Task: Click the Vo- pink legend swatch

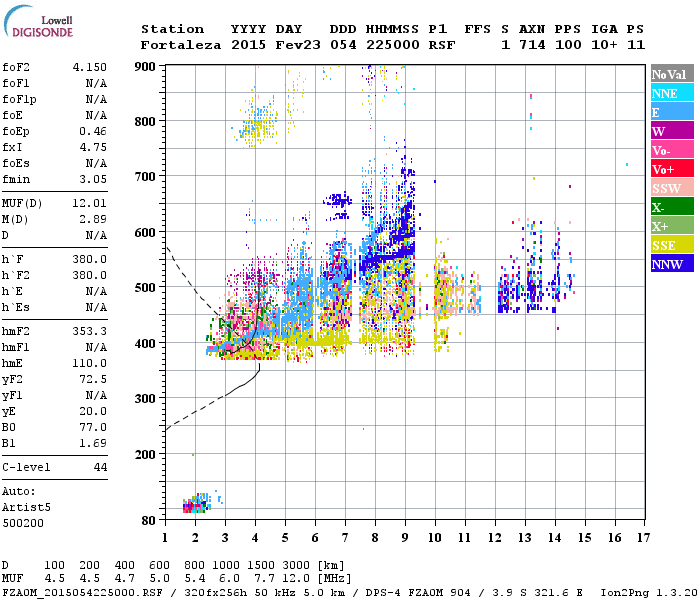Action: point(672,150)
